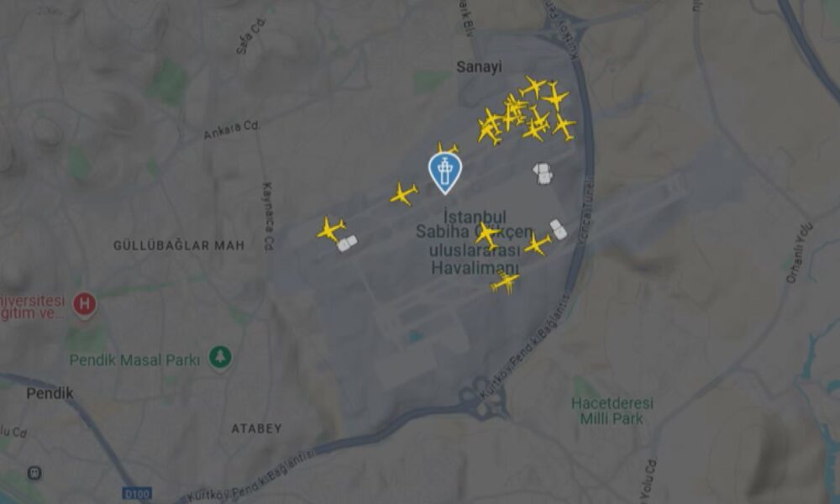This screenshot has width=840, height=504.
Task: Click gray ground vehicle near westernmost plane
Action: point(347,244)
